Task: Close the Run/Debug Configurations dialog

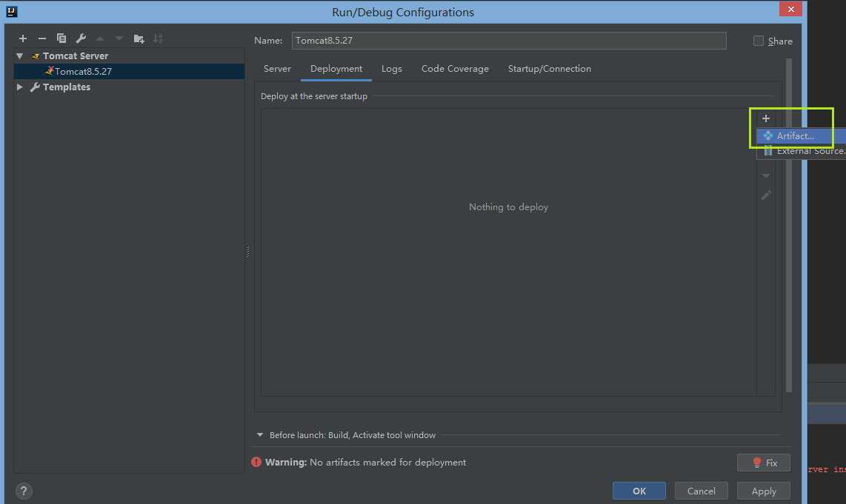Action: click(790, 9)
